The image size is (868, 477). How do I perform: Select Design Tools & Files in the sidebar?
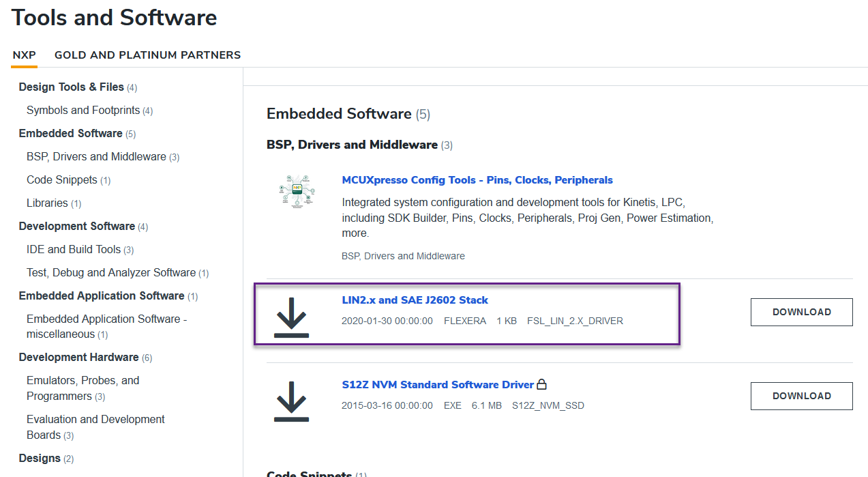[70, 87]
